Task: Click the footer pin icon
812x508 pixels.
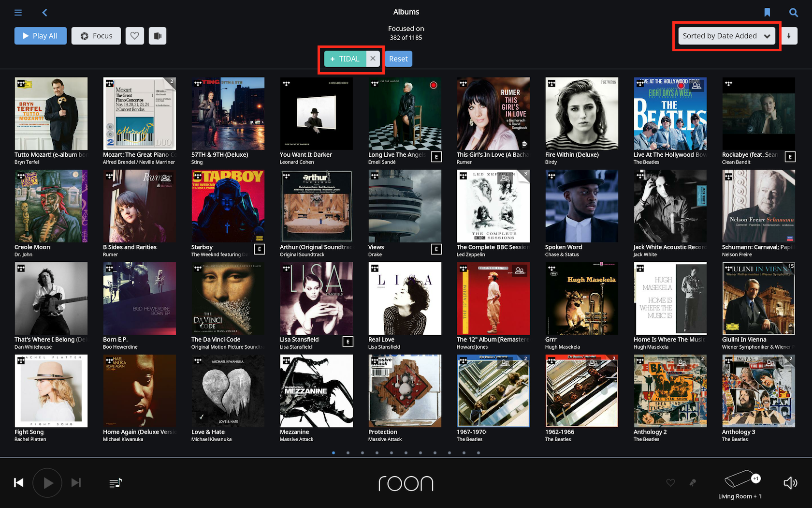Action: [693, 483]
